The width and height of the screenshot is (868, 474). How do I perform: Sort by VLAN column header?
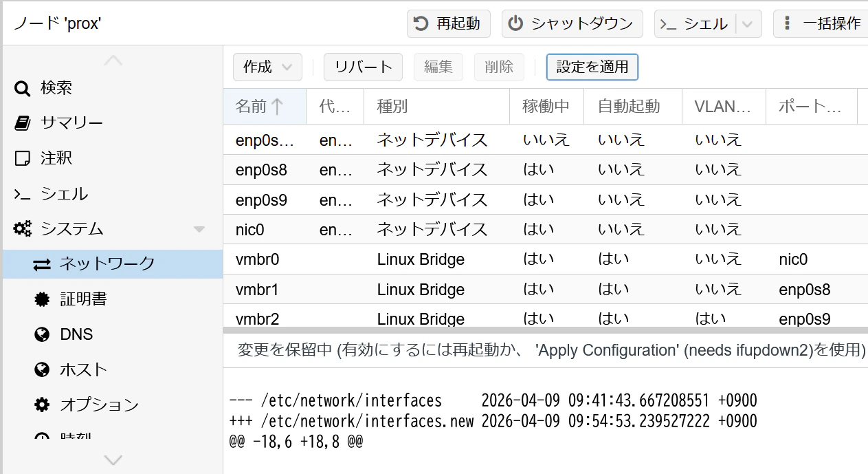pos(724,106)
